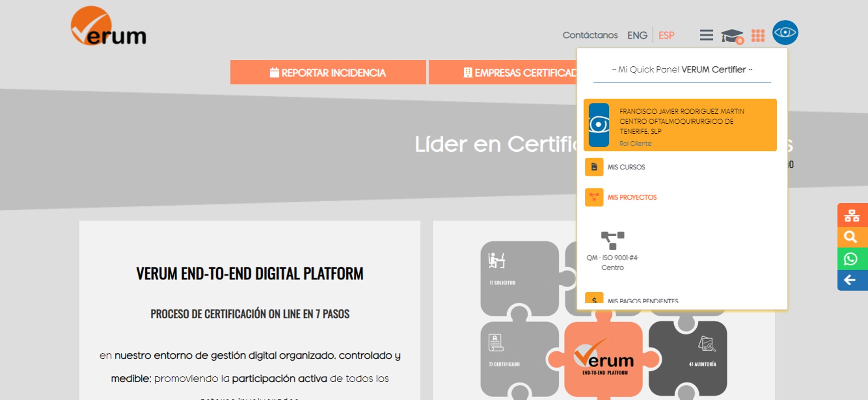Expand the Mis Pagos Pendientes section
This screenshot has width=868, height=400.
coord(642,300)
